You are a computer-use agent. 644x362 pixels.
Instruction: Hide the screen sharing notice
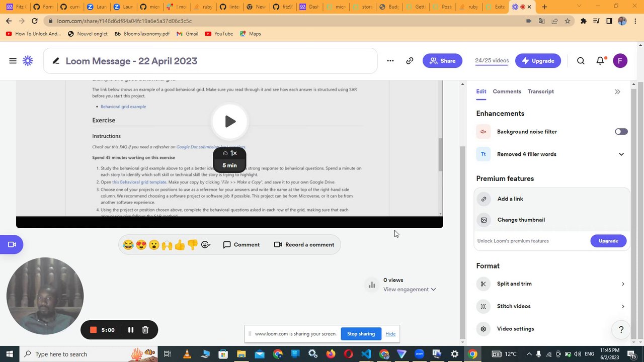point(390,334)
